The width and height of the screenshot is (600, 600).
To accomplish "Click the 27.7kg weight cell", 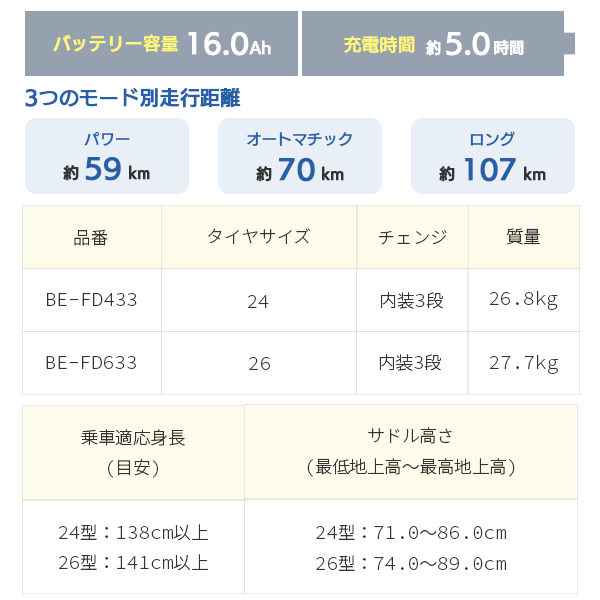I will 524,363.
